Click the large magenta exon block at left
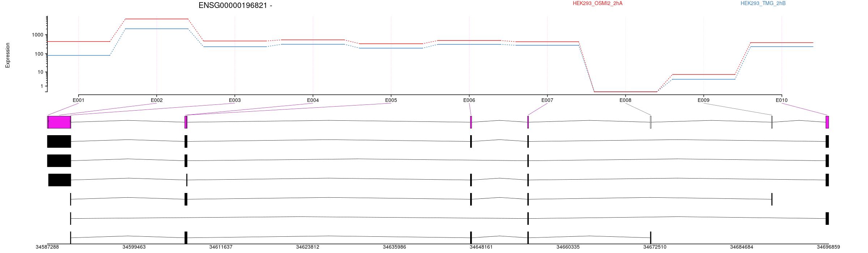Viewport: 868px width, 253px height. [x=59, y=122]
